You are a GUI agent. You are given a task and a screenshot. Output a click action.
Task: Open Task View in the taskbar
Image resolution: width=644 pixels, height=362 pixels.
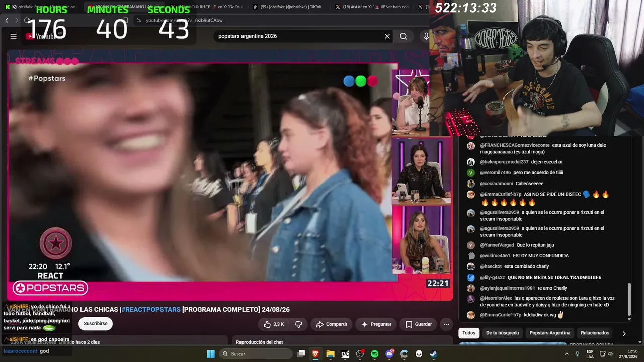coord(301,354)
